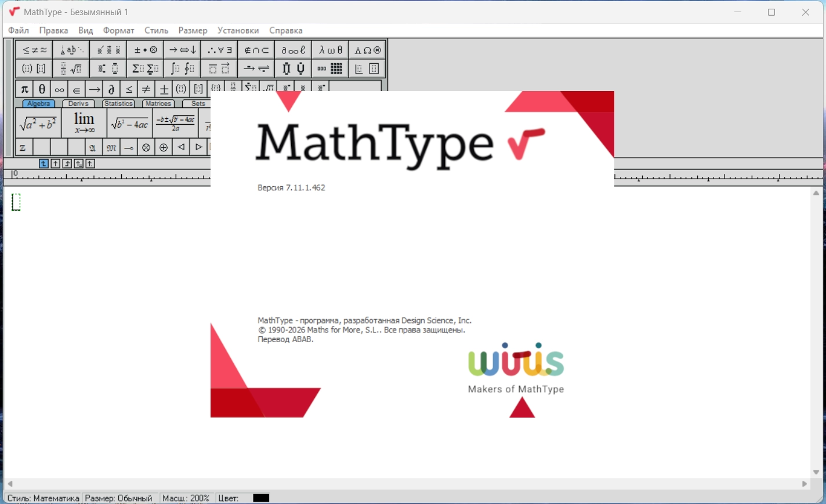Image resolution: width=826 pixels, height=504 pixels.
Task: Switch to the Algebra tab
Action: [39, 104]
